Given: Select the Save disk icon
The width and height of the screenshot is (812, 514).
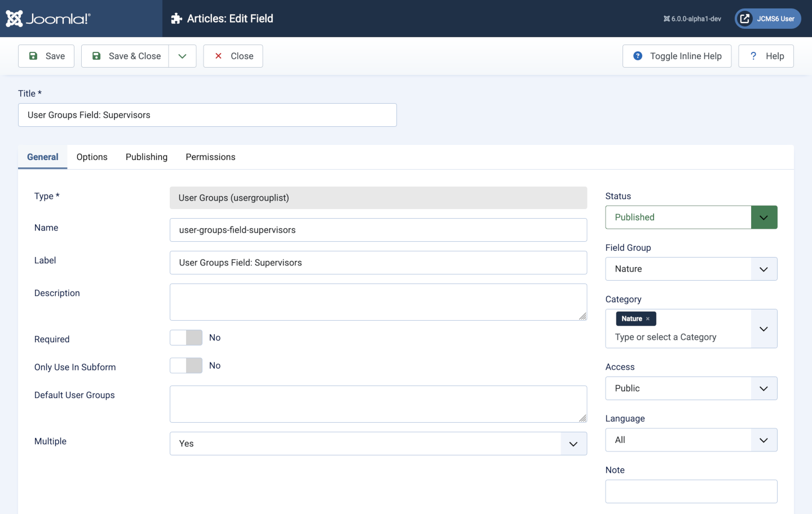Looking at the screenshot, I should click(33, 56).
